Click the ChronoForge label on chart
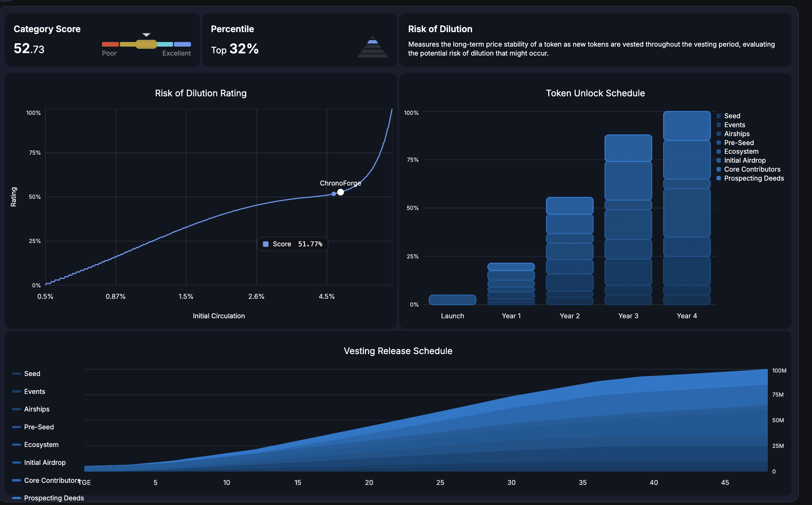 (x=340, y=183)
